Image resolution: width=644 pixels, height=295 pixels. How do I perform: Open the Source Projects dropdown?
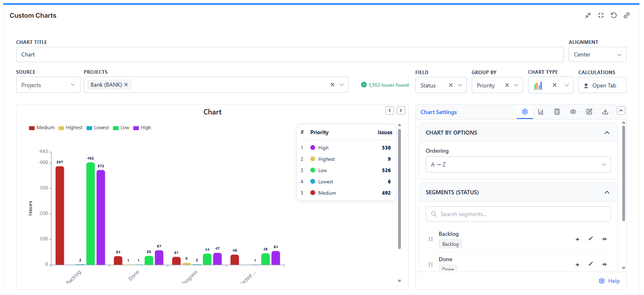48,85
